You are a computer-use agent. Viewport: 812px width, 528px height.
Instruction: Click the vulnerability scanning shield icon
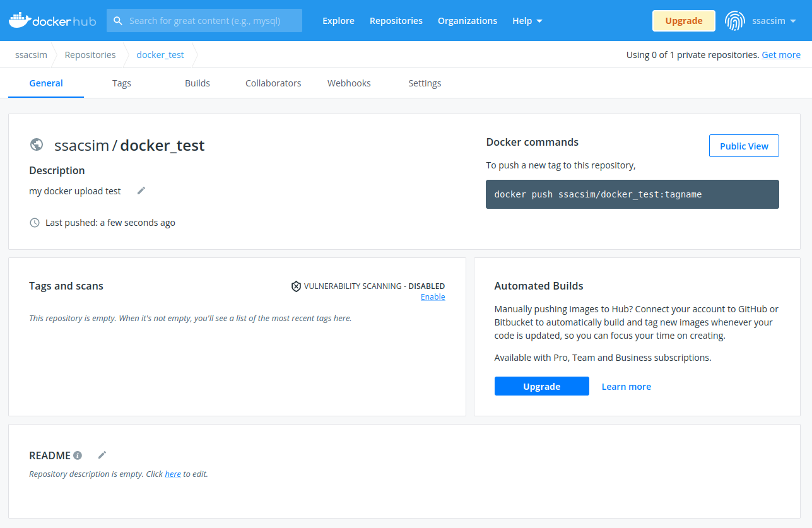click(296, 286)
